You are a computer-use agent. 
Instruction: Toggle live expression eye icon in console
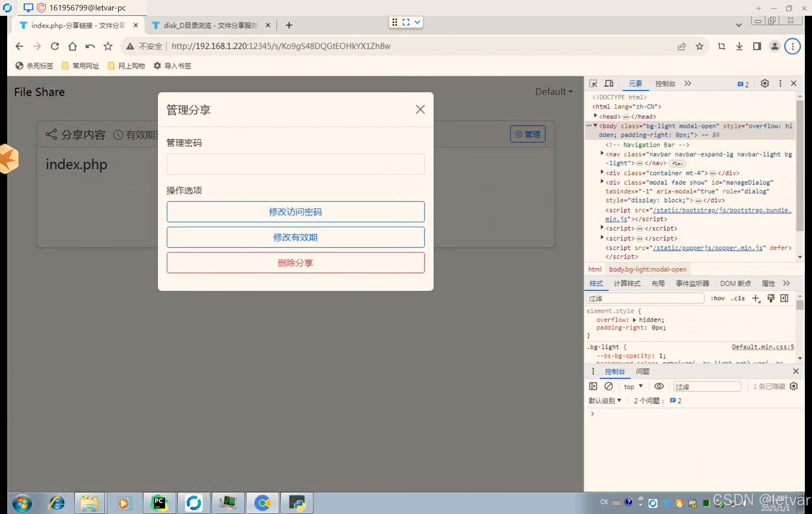pos(659,386)
